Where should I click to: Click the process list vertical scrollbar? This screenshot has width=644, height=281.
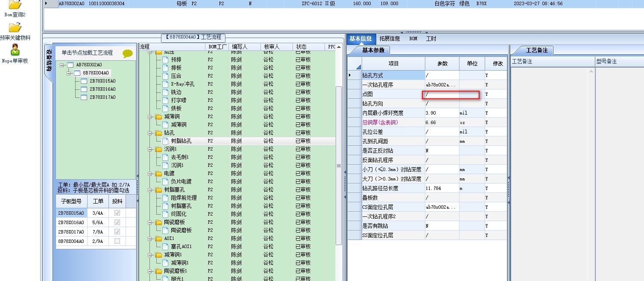pyautogui.click(x=339, y=165)
